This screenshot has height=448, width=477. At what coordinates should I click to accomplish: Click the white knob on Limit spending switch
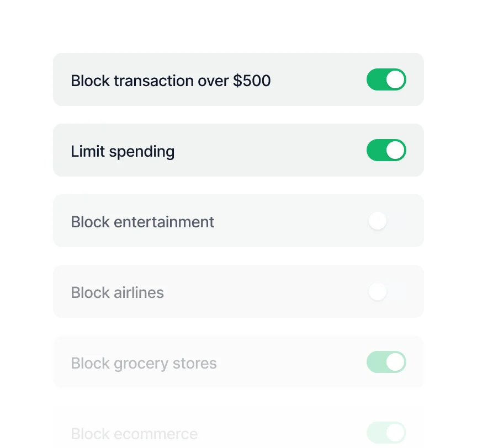(x=395, y=150)
